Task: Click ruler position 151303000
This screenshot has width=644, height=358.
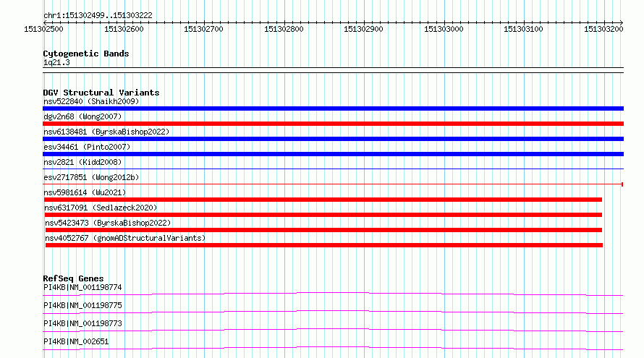Action: [x=443, y=29]
